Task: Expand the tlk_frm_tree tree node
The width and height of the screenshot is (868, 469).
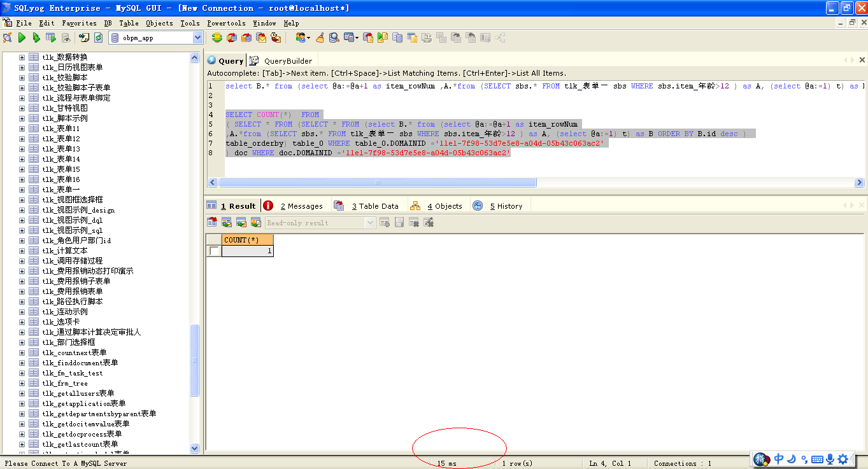Action: point(22,382)
